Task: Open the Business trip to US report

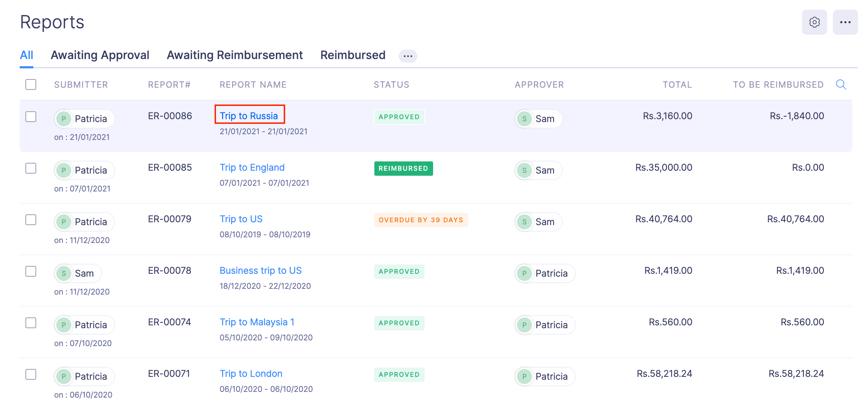Action: [260, 270]
